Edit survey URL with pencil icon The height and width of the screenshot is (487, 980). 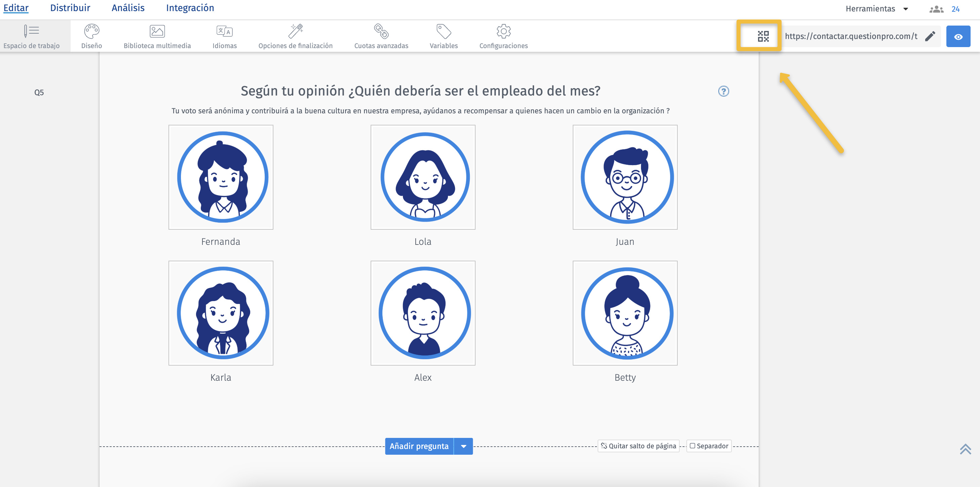coord(930,36)
